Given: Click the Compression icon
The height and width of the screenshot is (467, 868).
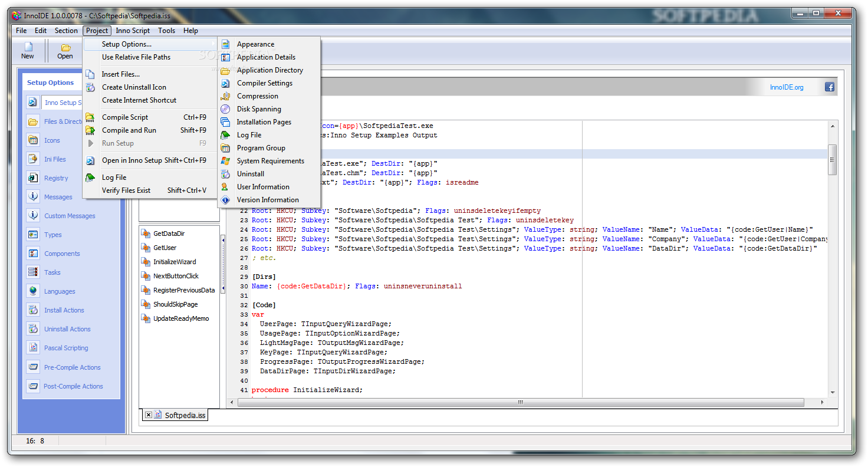Looking at the screenshot, I should (225, 96).
